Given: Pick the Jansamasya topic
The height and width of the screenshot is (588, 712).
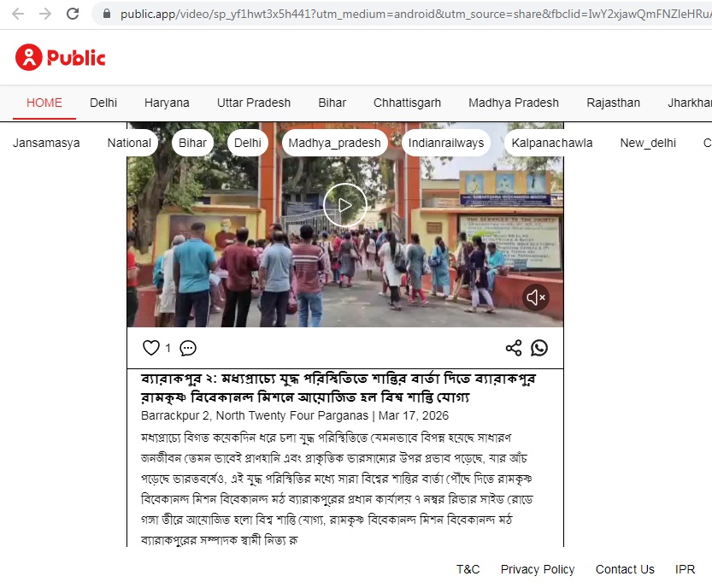Looking at the screenshot, I should click(x=46, y=143).
